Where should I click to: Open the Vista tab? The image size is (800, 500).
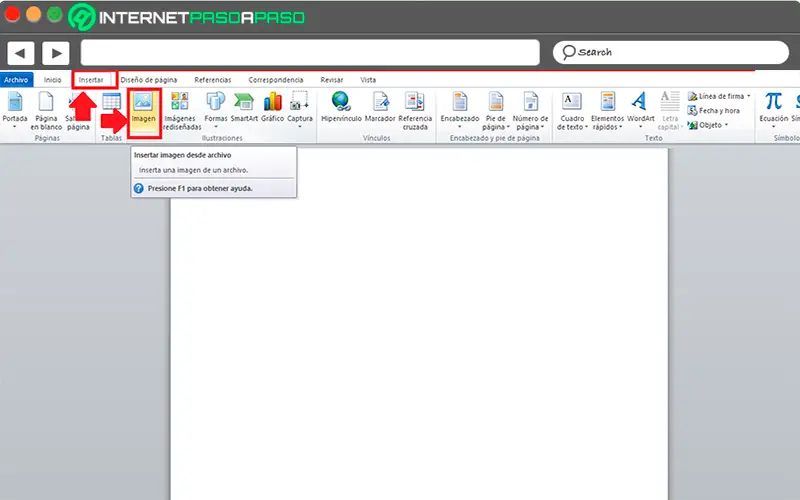[368, 80]
